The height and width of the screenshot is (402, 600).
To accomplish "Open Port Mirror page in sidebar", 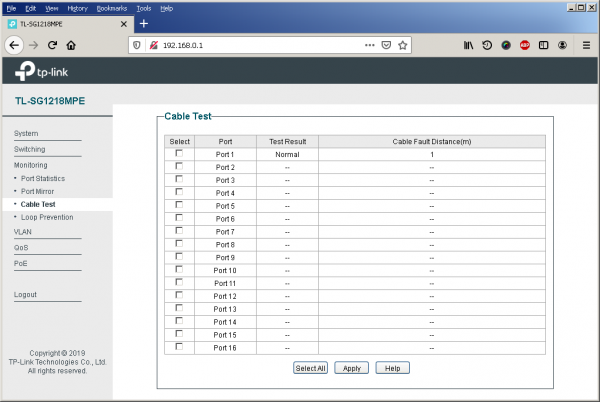I will (43, 191).
